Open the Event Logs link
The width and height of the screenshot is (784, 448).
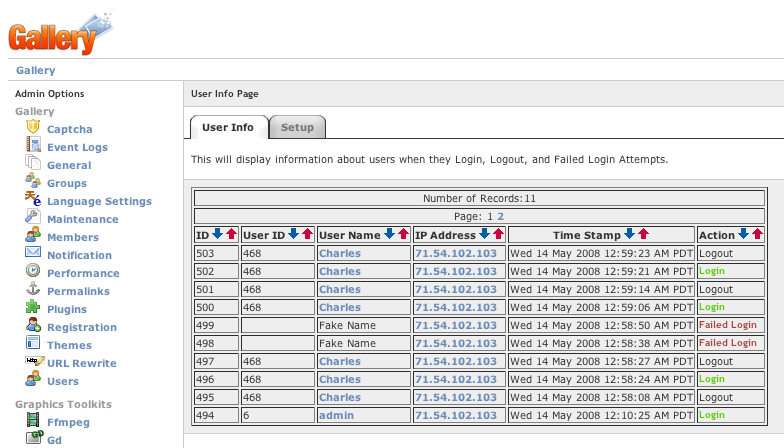(78, 148)
